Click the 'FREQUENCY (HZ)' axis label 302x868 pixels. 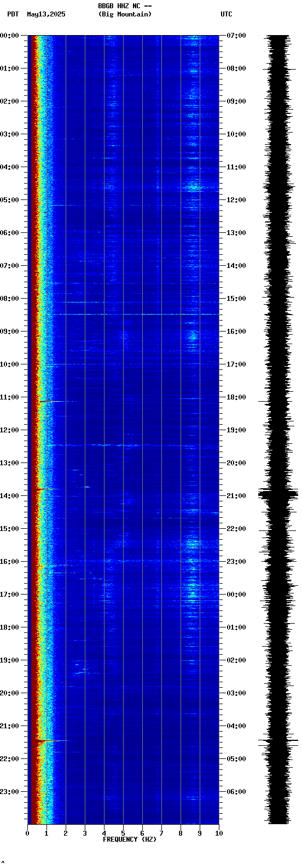click(130, 840)
